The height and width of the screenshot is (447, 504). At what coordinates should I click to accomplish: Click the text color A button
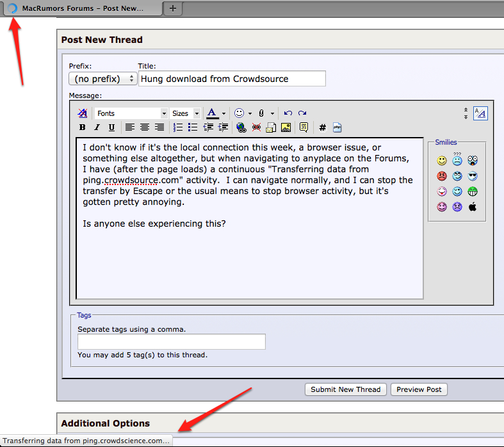click(x=212, y=113)
